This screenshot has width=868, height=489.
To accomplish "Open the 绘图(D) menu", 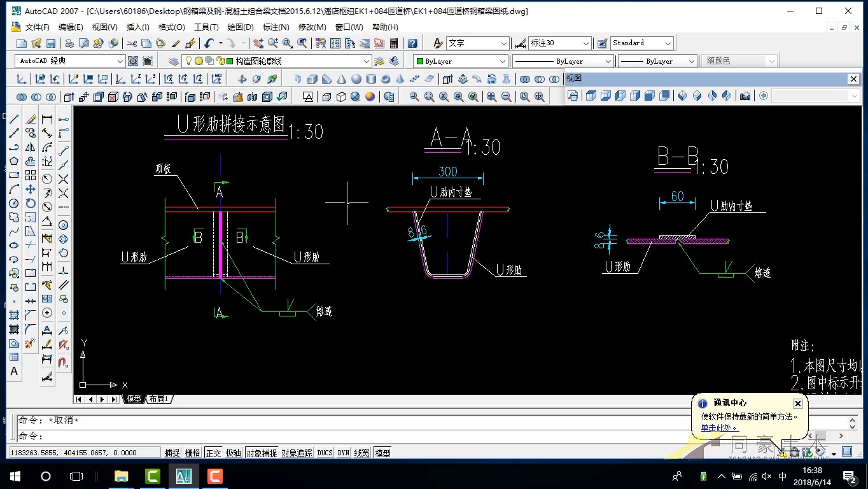I will coord(240,27).
